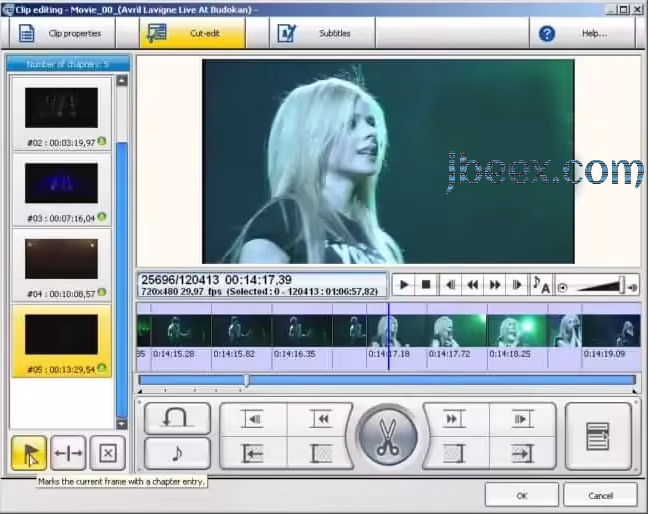Viewport: 648px width, 514px height.
Task: Mark current frame with chapter flag
Action: 29,453
